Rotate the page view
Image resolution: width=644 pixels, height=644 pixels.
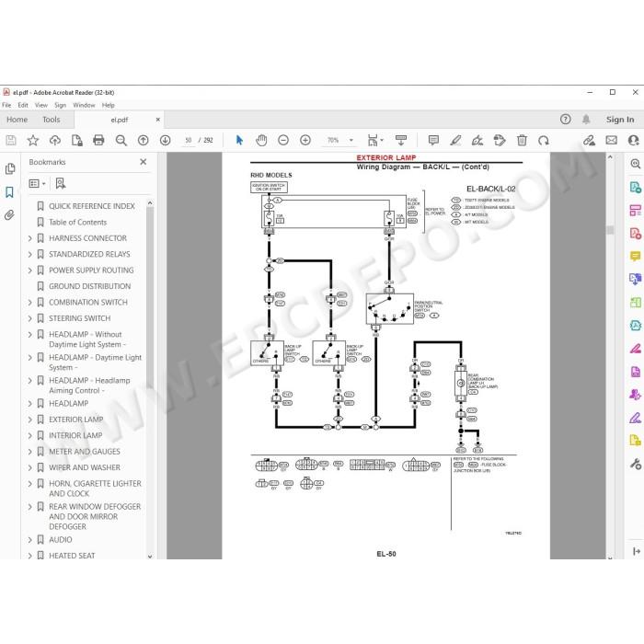click(544, 141)
